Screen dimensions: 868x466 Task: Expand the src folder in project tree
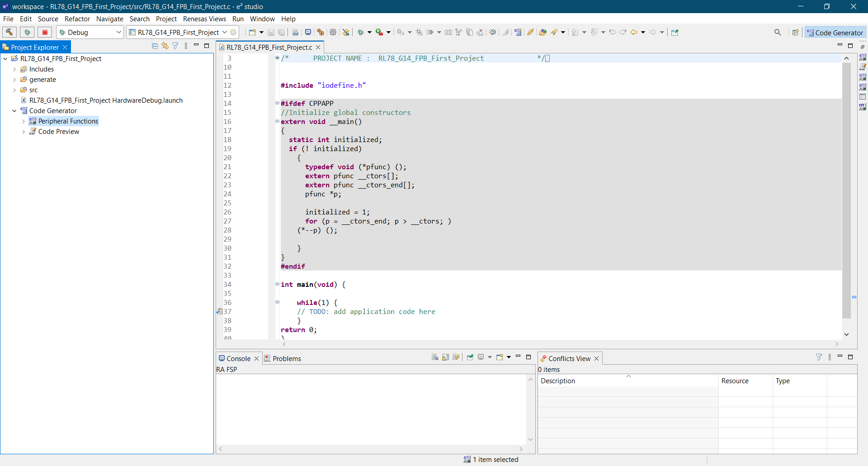[14, 90]
